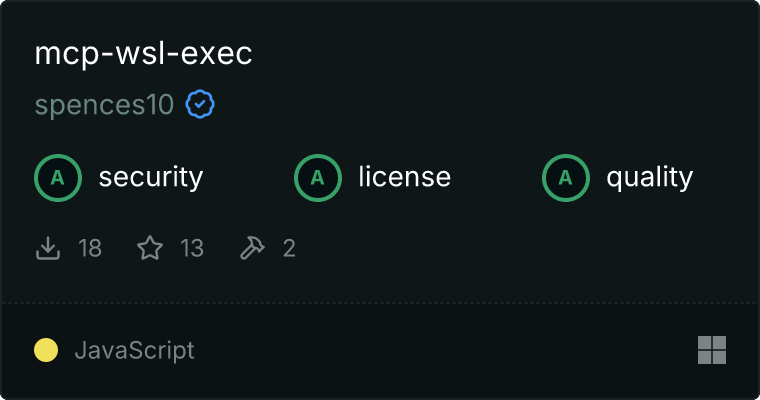Click the quality grade A circle
Image resolution: width=760 pixels, height=400 pixels.
pyautogui.click(x=566, y=177)
